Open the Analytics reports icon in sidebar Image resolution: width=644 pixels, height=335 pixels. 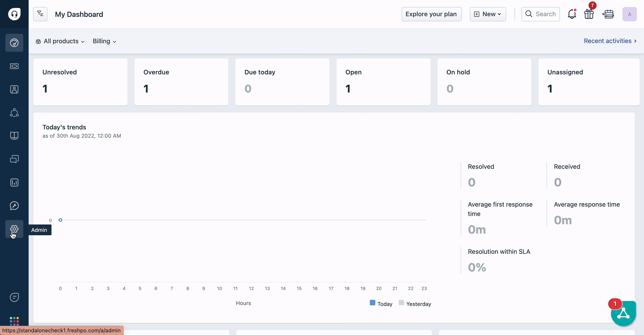[x=14, y=182]
